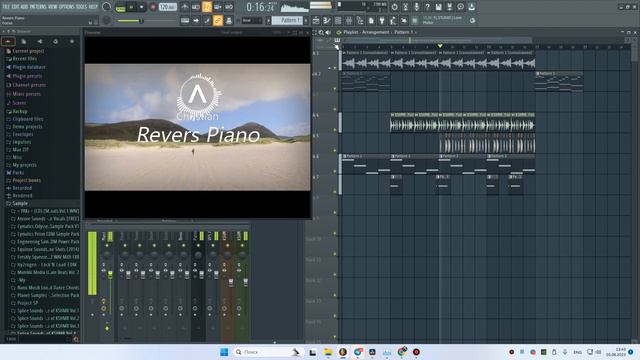Select the browser files tab icon
The image size is (640, 360).
(x=24, y=41)
